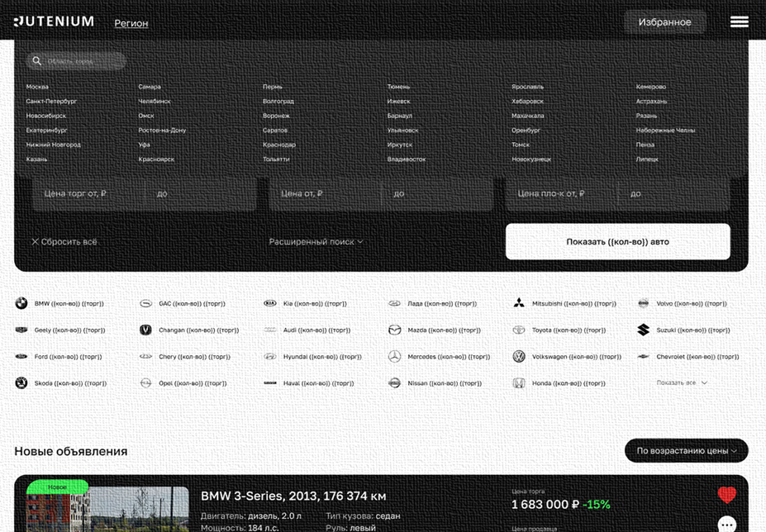The height and width of the screenshot is (532, 766).
Task: Select region Ростов-на-Дону
Action: point(162,131)
